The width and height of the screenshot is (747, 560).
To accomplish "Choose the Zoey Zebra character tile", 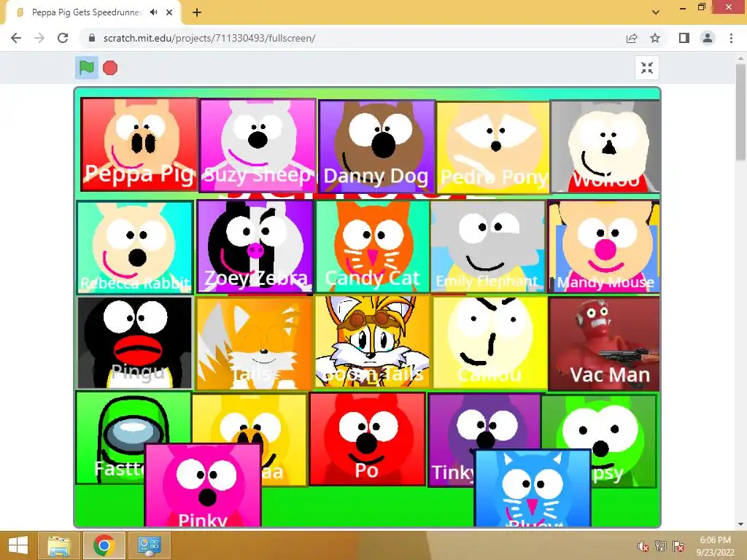I will (255, 246).
